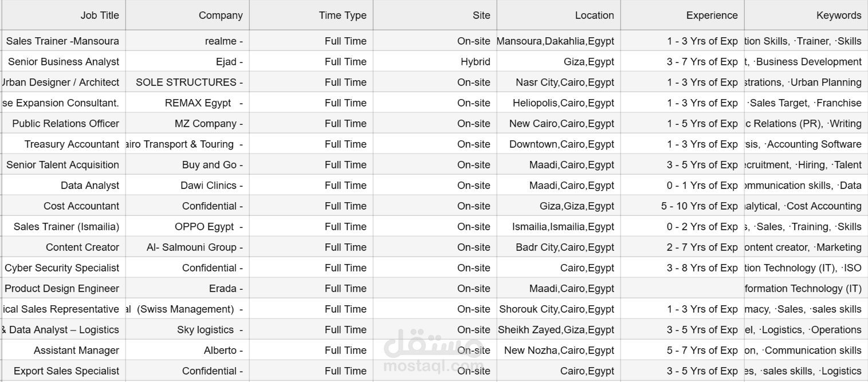Image resolution: width=868 pixels, height=382 pixels.
Task: Click the Export Sales Specialist cell
Action: pyautogui.click(x=64, y=371)
